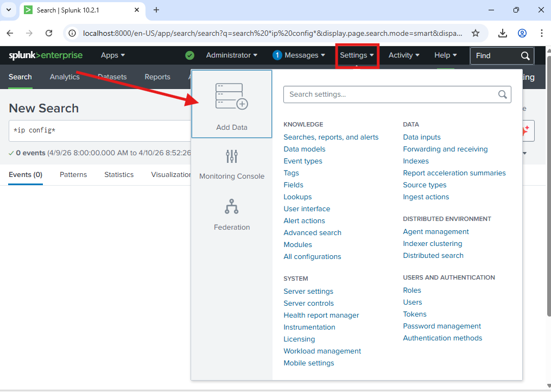This screenshot has width=551, height=392.
Task: Click the Messages count badge
Action: [x=277, y=55]
